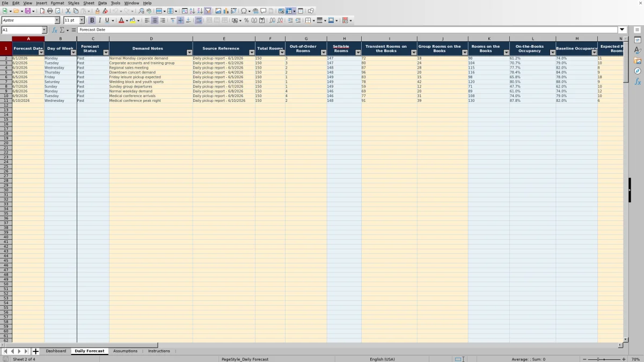
Task: Click English (USA) language in status bar
Action: (x=382, y=359)
